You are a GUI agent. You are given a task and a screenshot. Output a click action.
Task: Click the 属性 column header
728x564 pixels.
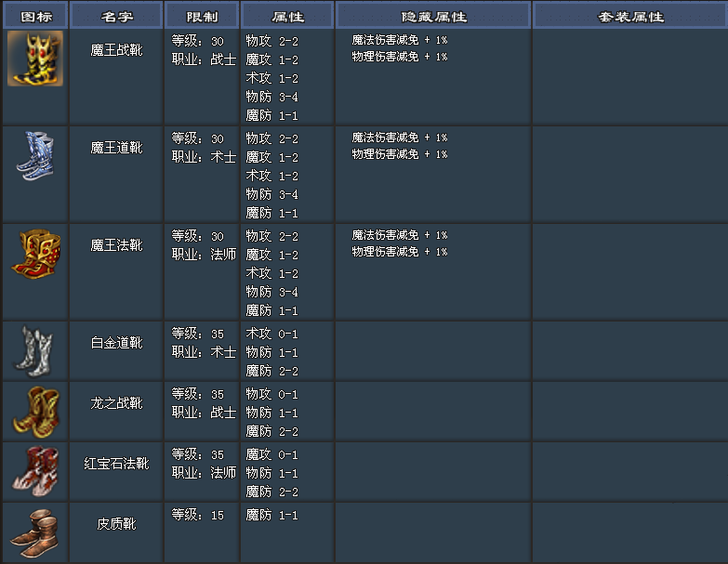[x=287, y=17]
